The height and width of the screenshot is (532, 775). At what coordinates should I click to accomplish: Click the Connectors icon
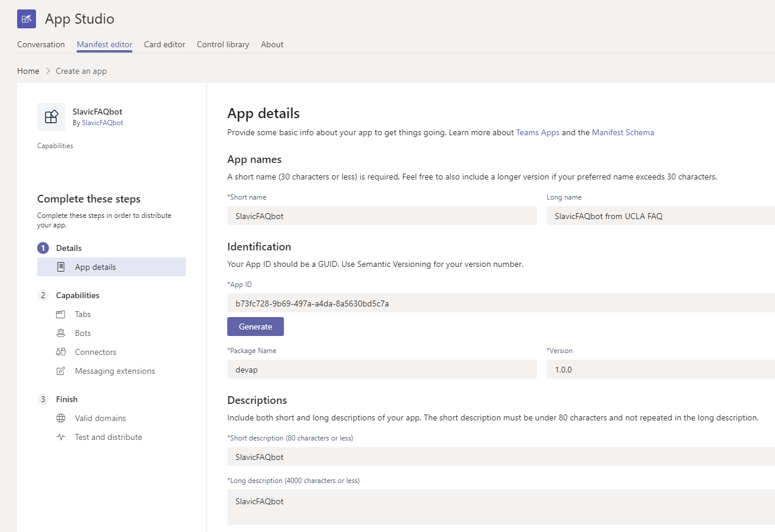click(x=61, y=352)
